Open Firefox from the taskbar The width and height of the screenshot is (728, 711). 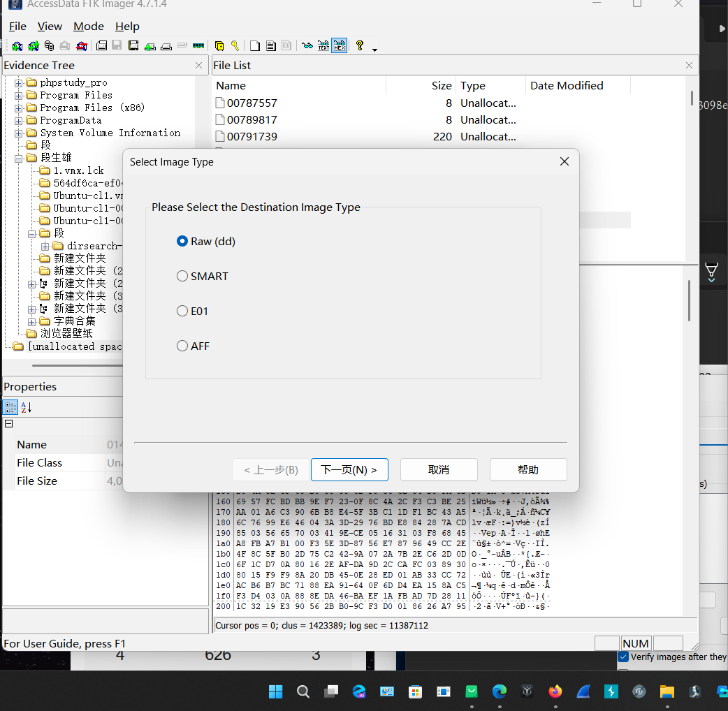point(555,691)
